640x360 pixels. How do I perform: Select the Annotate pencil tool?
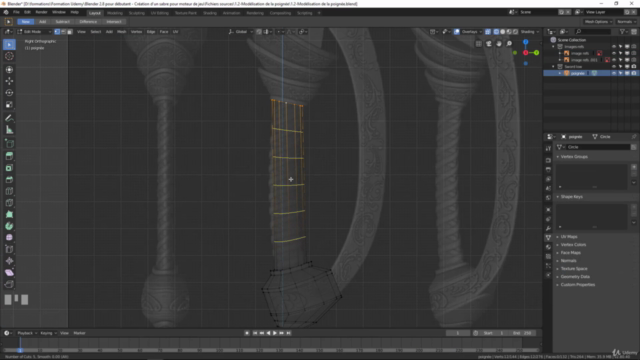tap(9, 118)
